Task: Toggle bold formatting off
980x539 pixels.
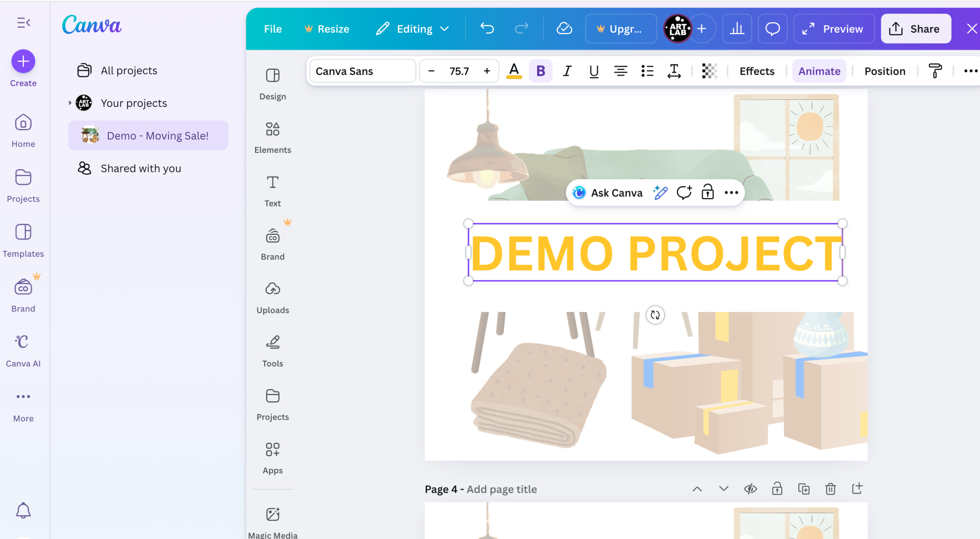Action: point(541,71)
